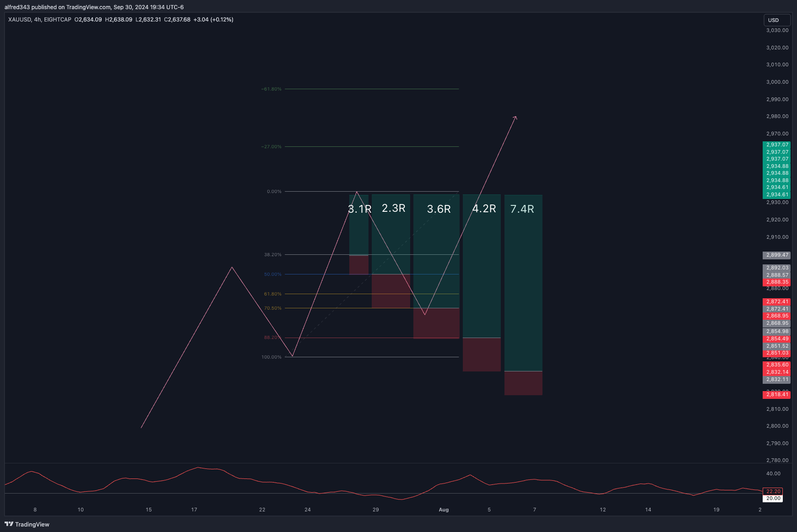Click the -61.80% Fibonacci extension label

(x=271, y=89)
